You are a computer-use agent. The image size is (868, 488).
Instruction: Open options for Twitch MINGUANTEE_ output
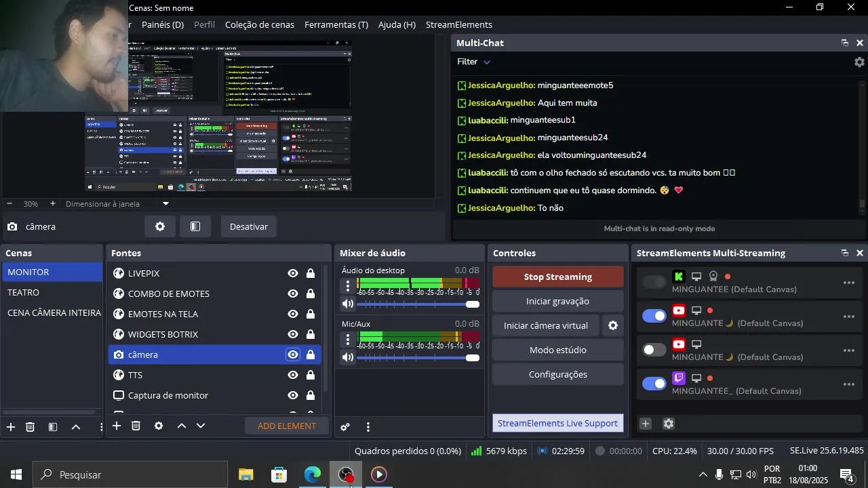(849, 384)
